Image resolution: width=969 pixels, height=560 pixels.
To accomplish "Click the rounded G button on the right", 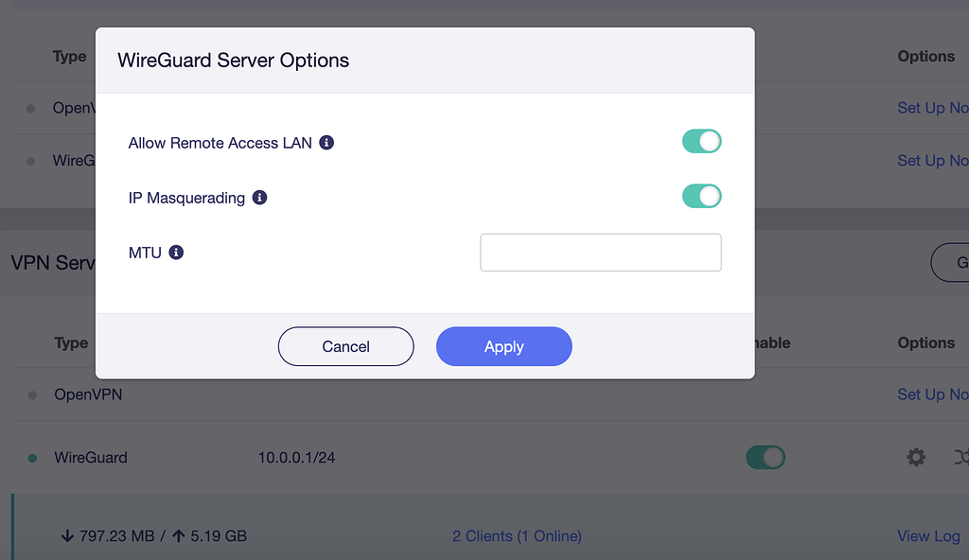I will pyautogui.click(x=958, y=262).
